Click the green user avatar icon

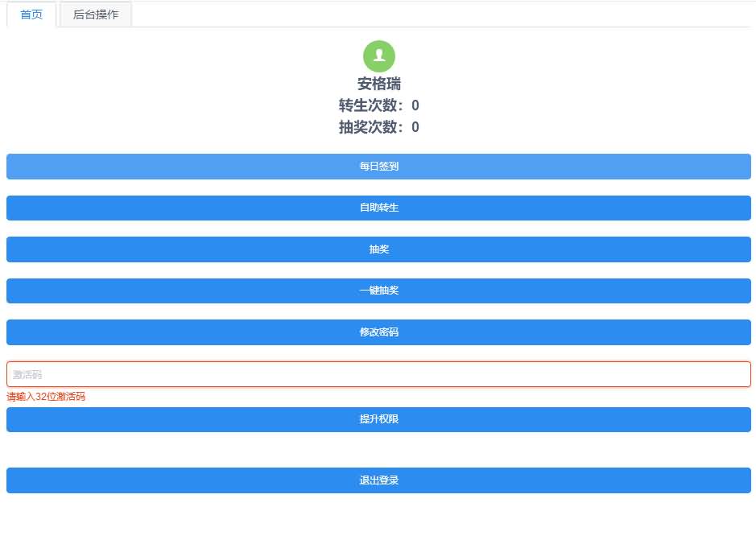coord(378,56)
